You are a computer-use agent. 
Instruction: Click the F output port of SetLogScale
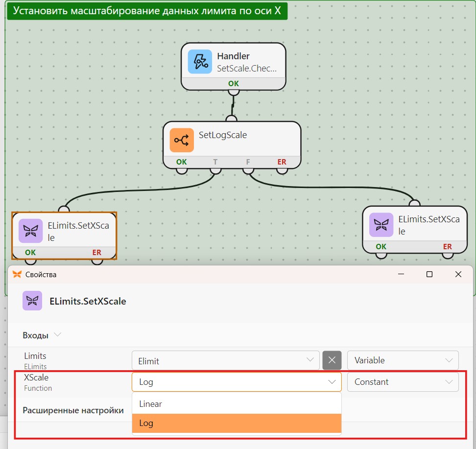click(248, 170)
